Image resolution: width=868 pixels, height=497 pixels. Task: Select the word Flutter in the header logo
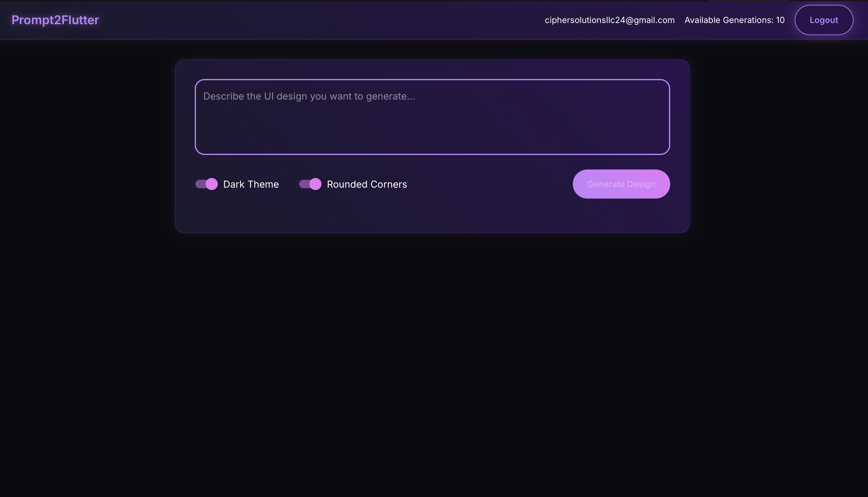pos(80,20)
